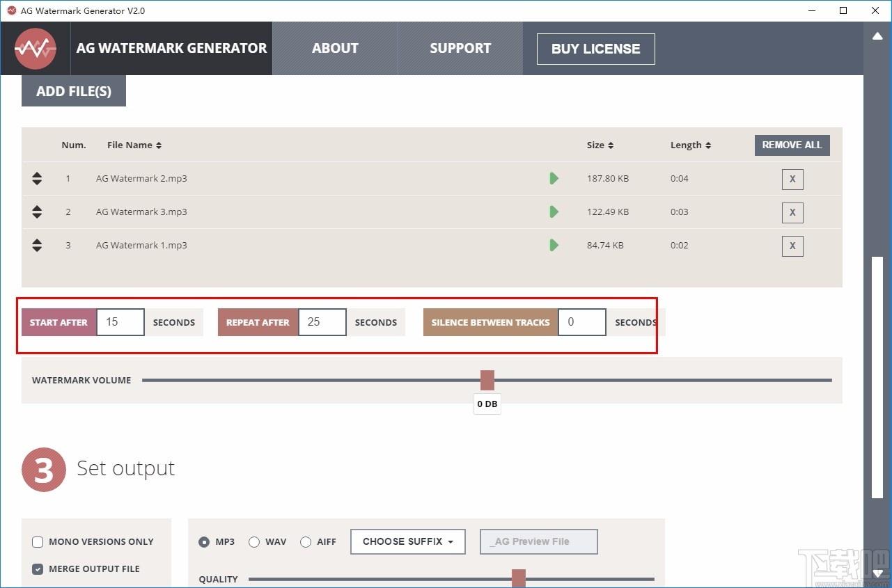The height and width of the screenshot is (588, 892).
Task: Uncheck Merge Output File option
Action: [38, 569]
